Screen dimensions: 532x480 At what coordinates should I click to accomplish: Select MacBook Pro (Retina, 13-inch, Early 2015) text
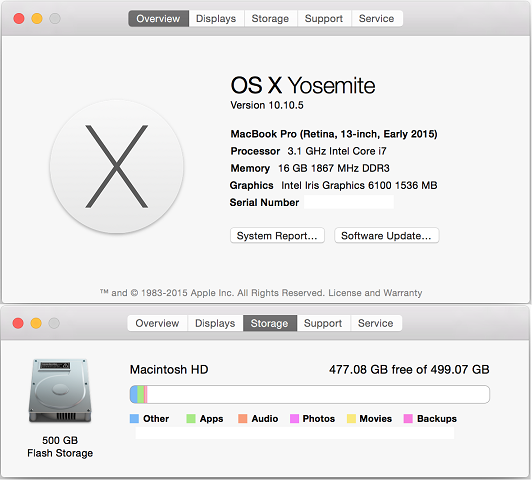tap(334, 134)
